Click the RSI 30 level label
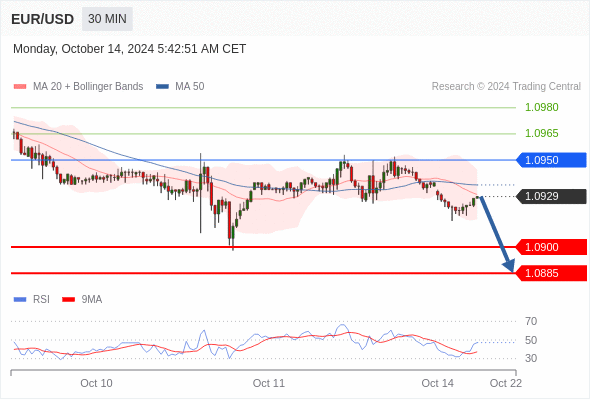590x400 pixels. pos(531,358)
